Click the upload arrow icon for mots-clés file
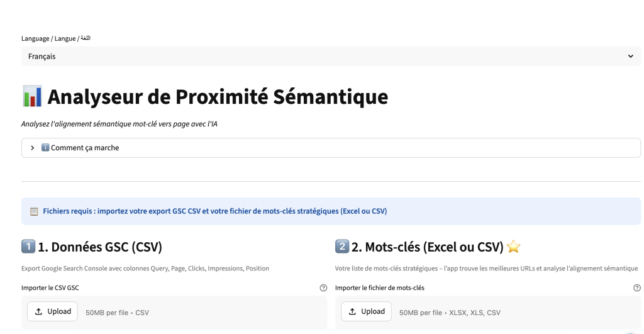This screenshot has width=644, height=334. 352,311
